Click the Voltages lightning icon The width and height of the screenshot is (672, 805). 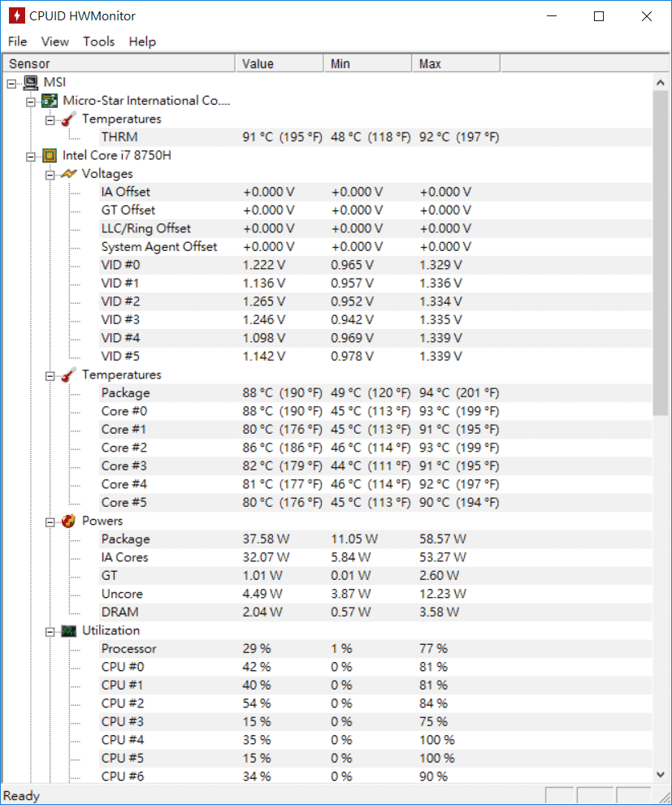pyautogui.click(x=69, y=174)
